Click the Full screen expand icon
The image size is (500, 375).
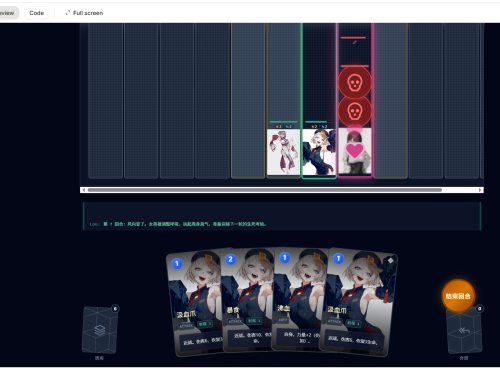68,13
